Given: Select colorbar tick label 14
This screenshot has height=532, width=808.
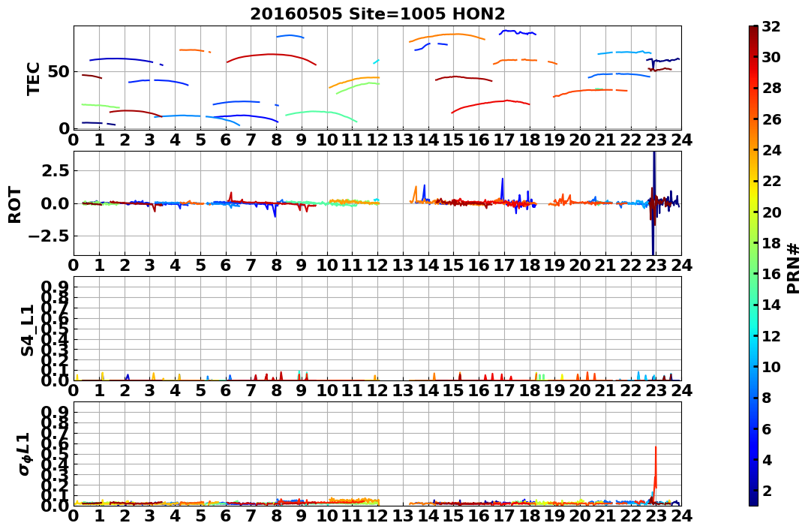Looking at the screenshot, I should point(771,305).
